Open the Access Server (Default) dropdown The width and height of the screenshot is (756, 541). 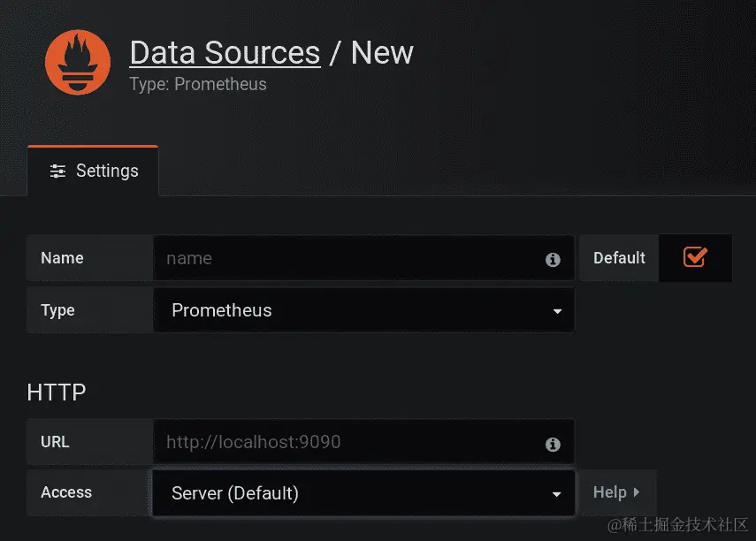coord(354,493)
